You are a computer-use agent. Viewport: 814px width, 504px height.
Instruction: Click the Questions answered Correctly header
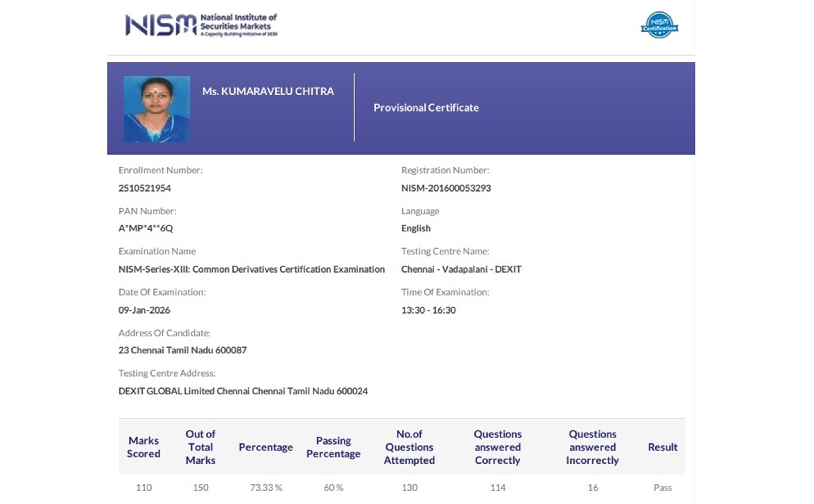coord(497,447)
